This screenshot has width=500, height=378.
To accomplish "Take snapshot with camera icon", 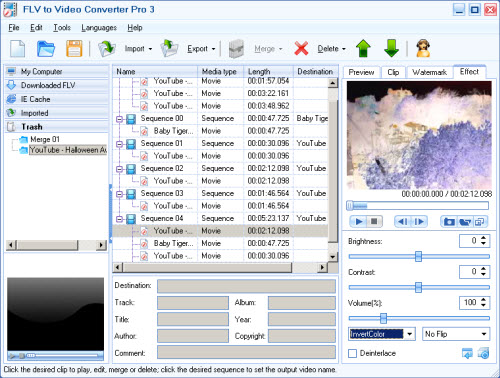I will [x=449, y=222].
